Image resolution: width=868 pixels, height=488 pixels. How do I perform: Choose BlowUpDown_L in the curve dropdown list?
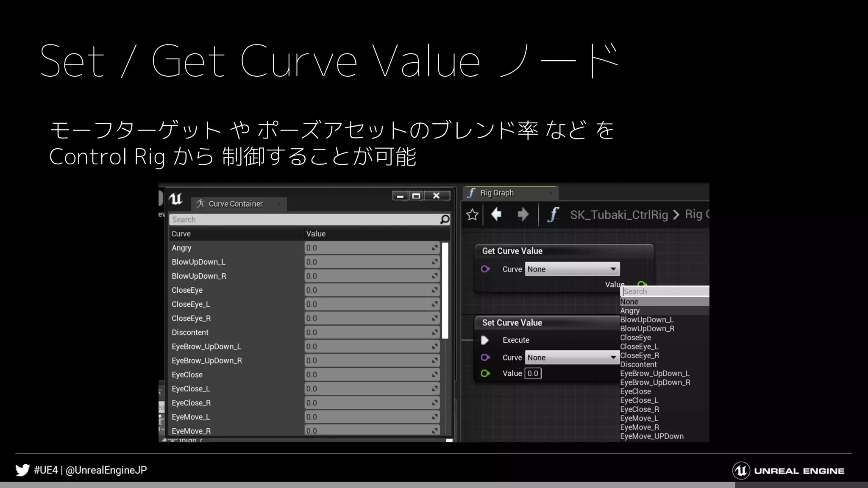pos(664,319)
